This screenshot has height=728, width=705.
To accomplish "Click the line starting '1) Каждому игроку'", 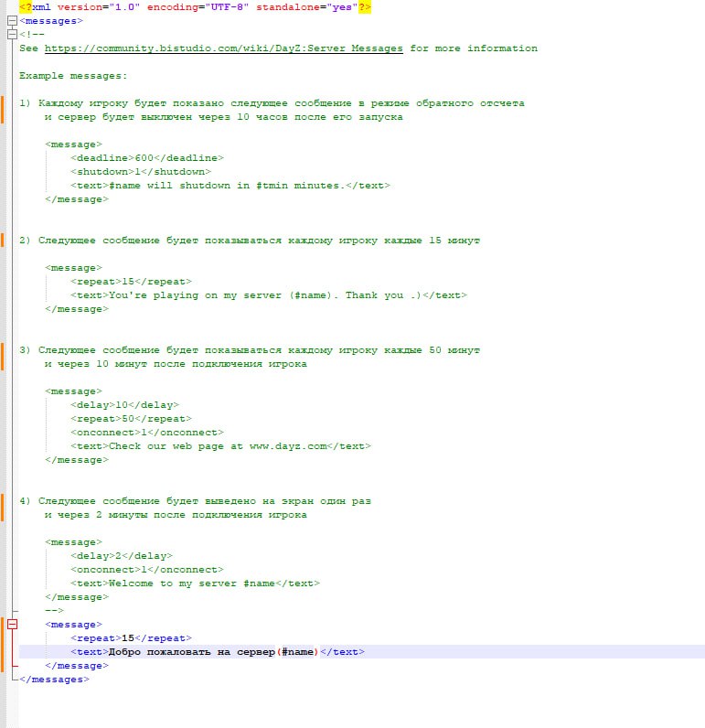I will pos(272,103).
